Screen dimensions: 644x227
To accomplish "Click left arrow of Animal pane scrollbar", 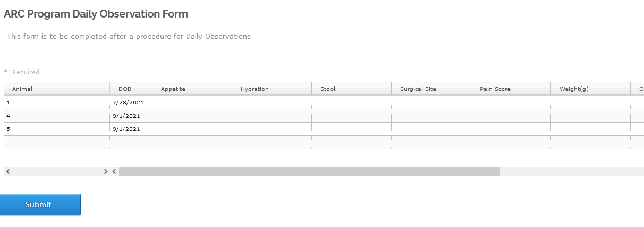I will (8, 172).
